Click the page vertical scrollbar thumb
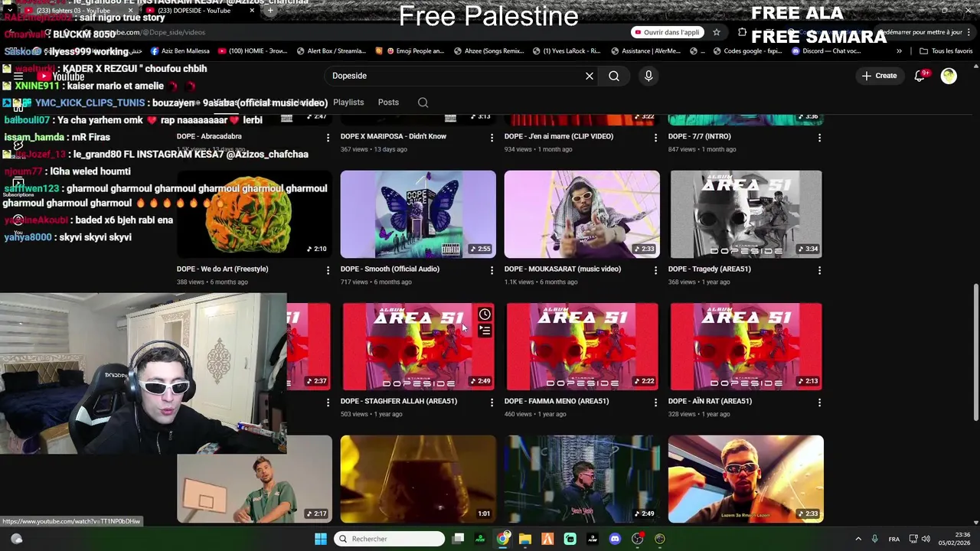Image resolution: width=980 pixels, height=551 pixels. (975, 352)
